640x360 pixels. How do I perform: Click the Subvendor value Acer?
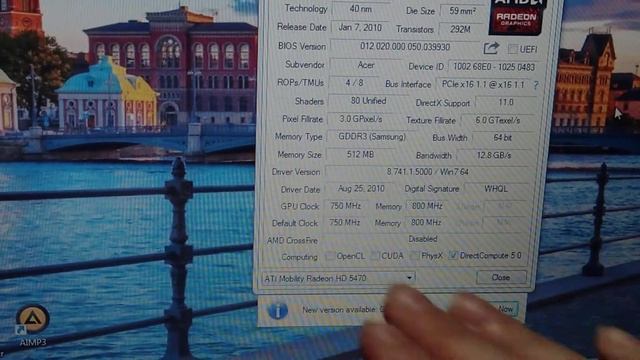(366, 65)
